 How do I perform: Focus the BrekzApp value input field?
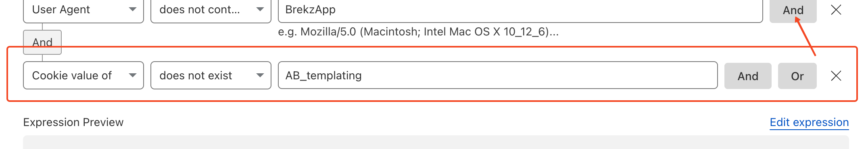pos(520,10)
